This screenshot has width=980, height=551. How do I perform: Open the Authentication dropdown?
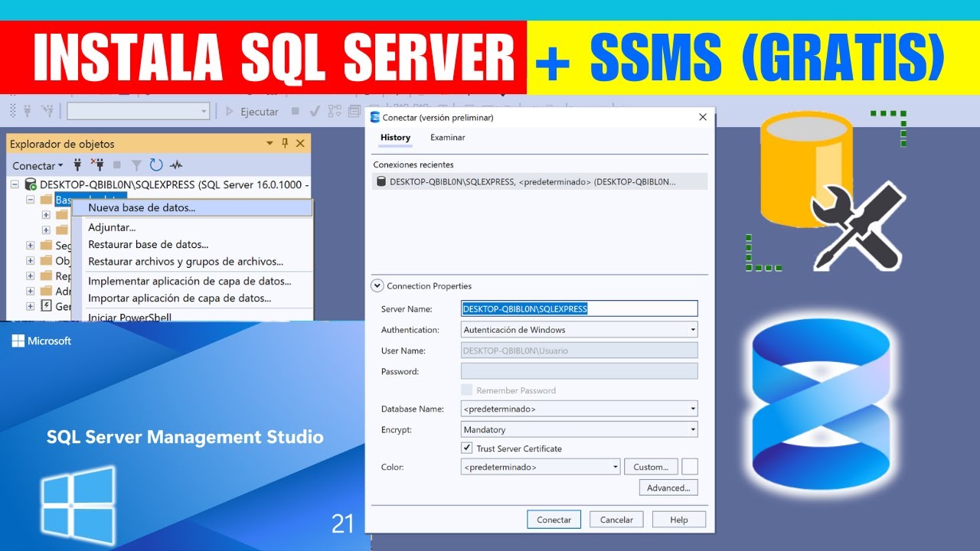(x=580, y=330)
